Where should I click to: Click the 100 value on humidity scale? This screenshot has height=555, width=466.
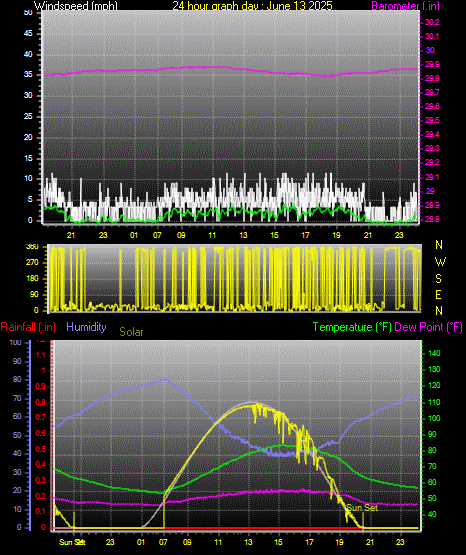tap(16, 342)
